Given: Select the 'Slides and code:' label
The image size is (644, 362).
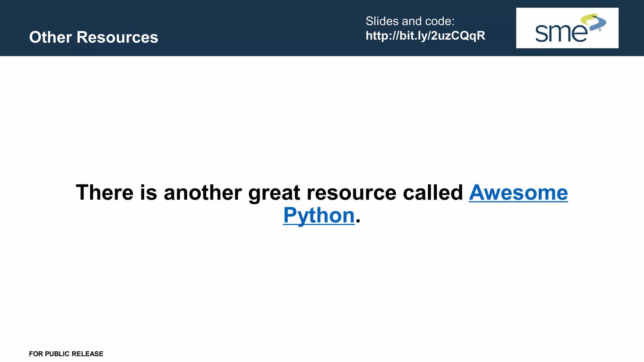Looking at the screenshot, I should tap(410, 21).
